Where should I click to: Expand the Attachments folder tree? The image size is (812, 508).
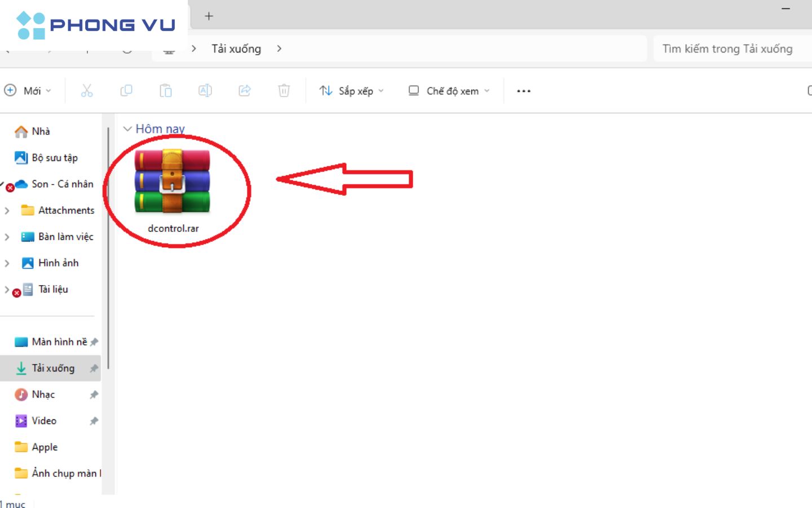pos(7,211)
